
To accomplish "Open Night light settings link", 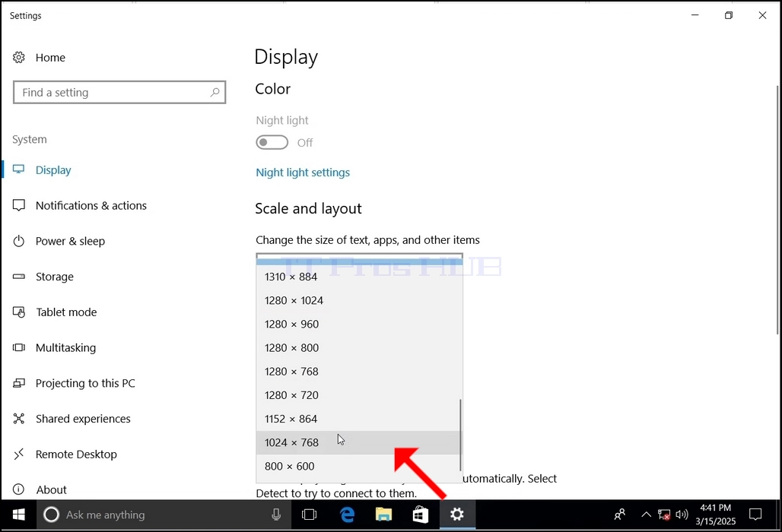I will pos(303,173).
